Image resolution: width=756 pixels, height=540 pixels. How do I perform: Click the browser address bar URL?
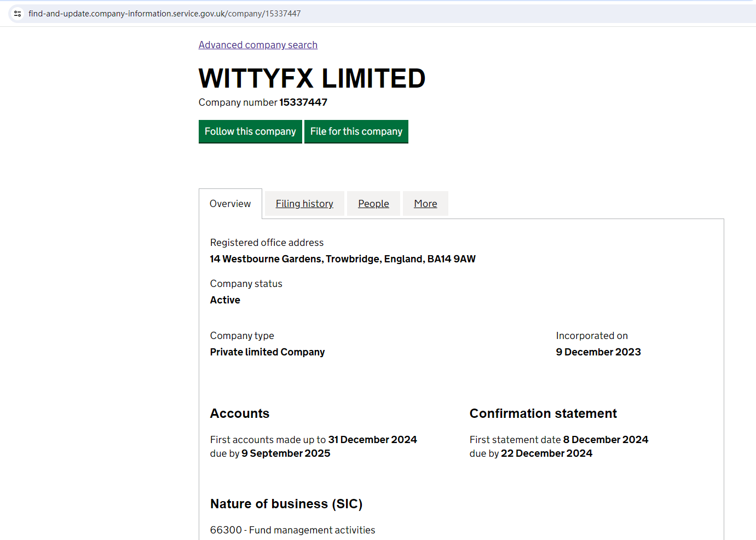[x=164, y=14]
